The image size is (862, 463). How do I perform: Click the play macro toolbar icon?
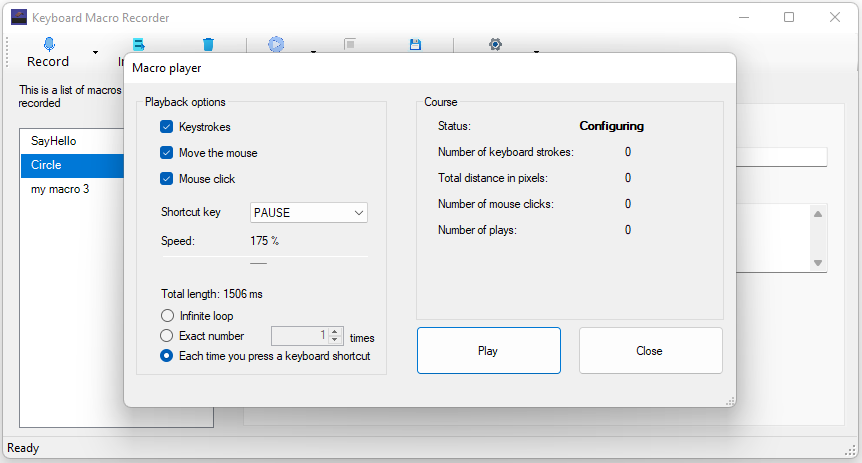(x=276, y=44)
